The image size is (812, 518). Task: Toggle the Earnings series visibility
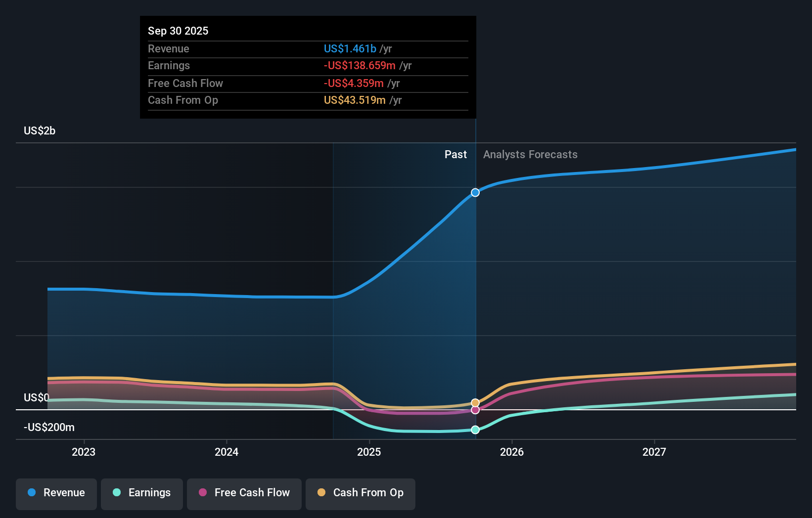click(142, 494)
